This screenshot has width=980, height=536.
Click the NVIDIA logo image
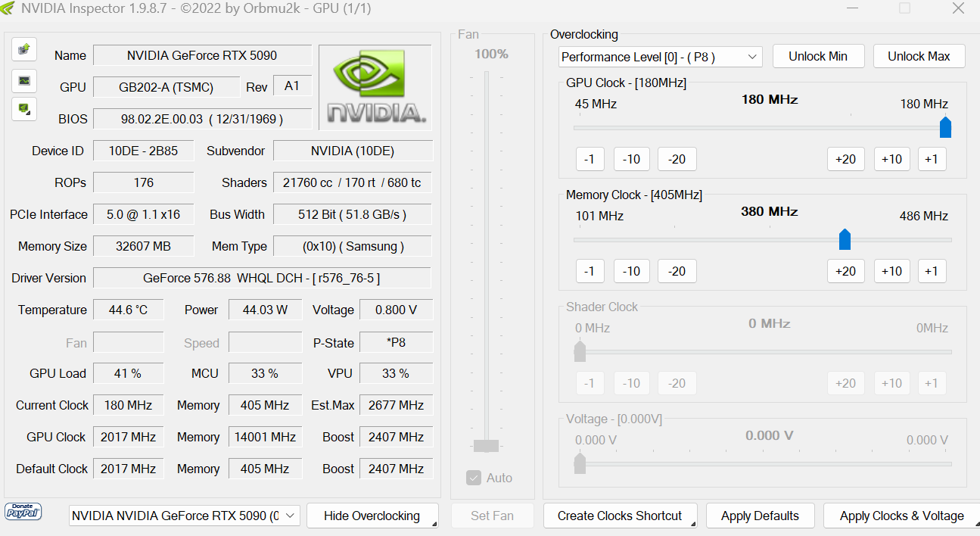375,88
